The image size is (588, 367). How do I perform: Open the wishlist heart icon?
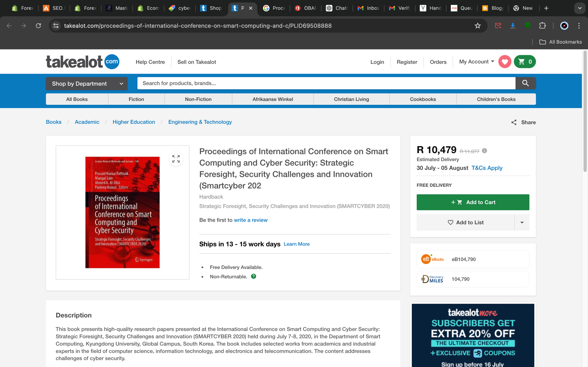pos(505,62)
